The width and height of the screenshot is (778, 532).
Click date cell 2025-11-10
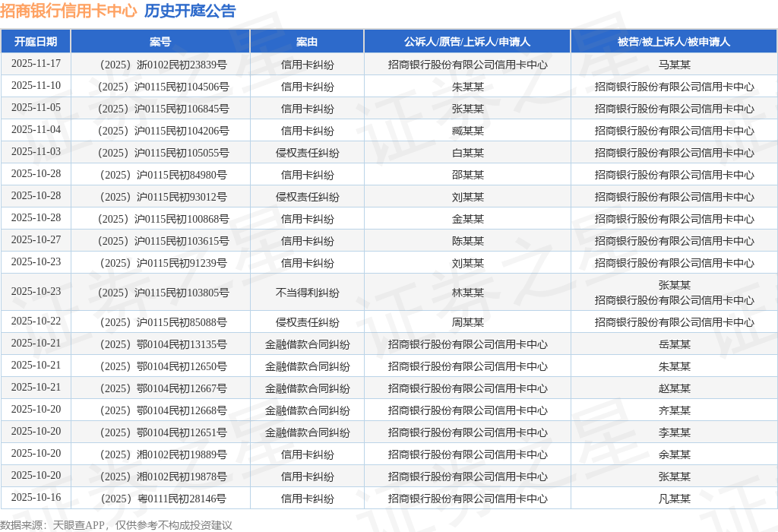click(x=36, y=85)
